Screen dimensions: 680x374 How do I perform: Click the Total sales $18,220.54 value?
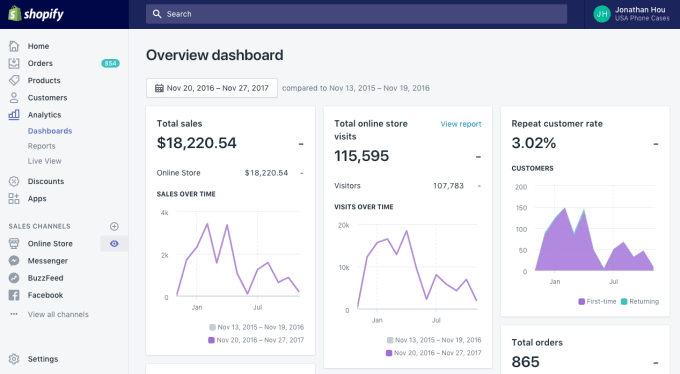pyautogui.click(x=196, y=143)
